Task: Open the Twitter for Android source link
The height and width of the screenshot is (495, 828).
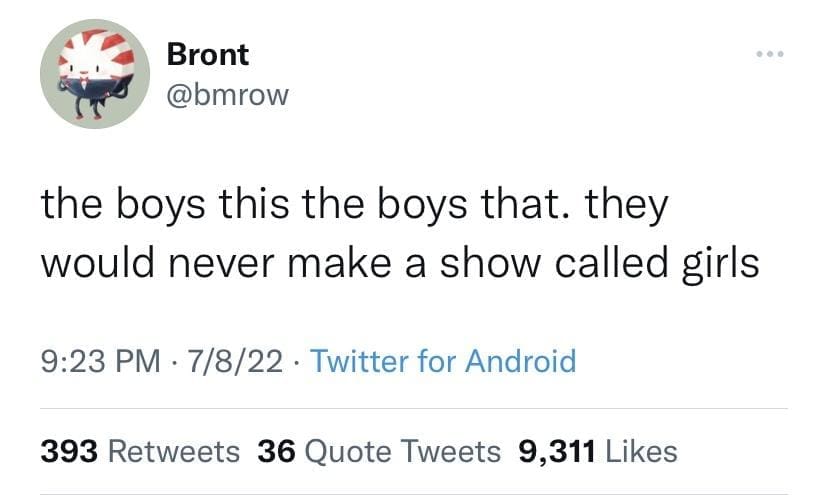Action: (443, 360)
